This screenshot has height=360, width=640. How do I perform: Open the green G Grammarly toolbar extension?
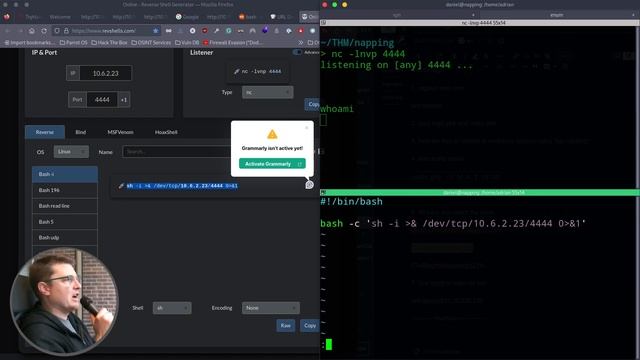(x=229, y=31)
